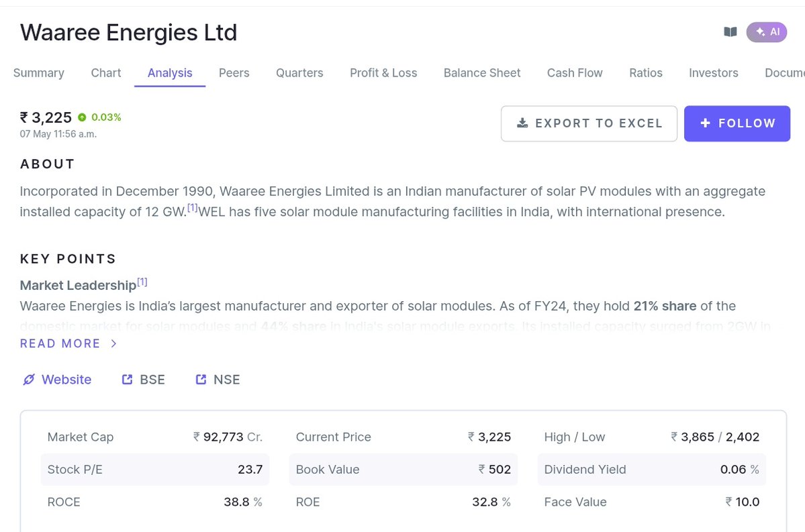This screenshot has width=805, height=532.
Task: Click the ₹ 3,225 price below the tabs
Action: 46,117
